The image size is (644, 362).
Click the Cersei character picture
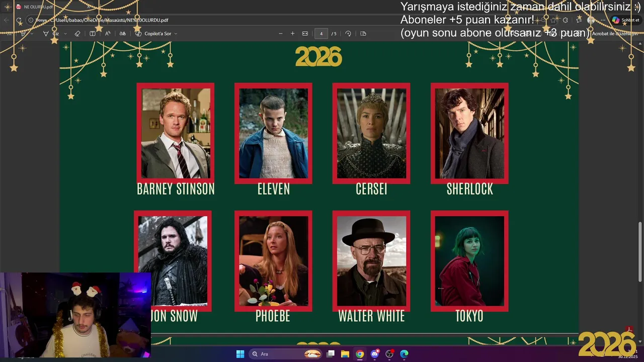[371, 133]
